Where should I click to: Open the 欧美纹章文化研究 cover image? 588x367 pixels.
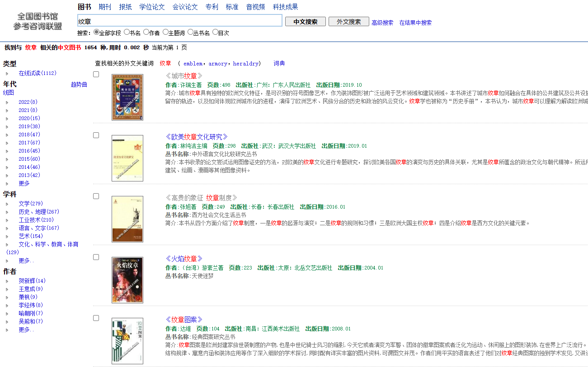click(x=127, y=158)
